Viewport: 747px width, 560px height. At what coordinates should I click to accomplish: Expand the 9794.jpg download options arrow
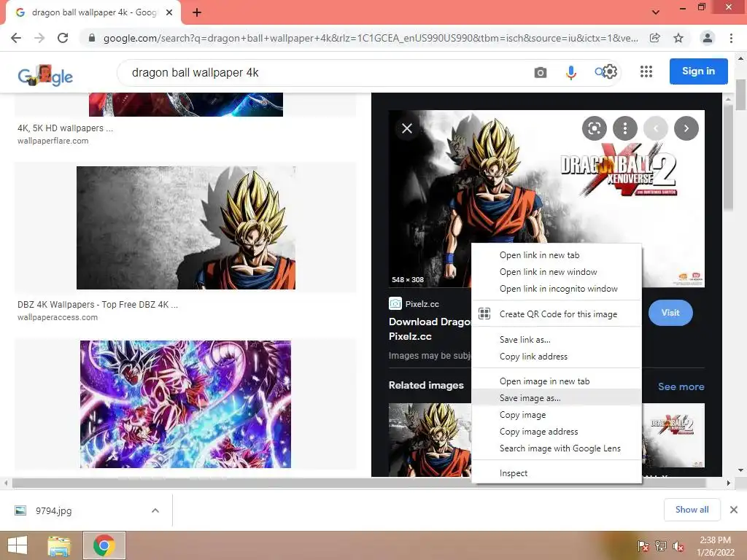pos(155,510)
